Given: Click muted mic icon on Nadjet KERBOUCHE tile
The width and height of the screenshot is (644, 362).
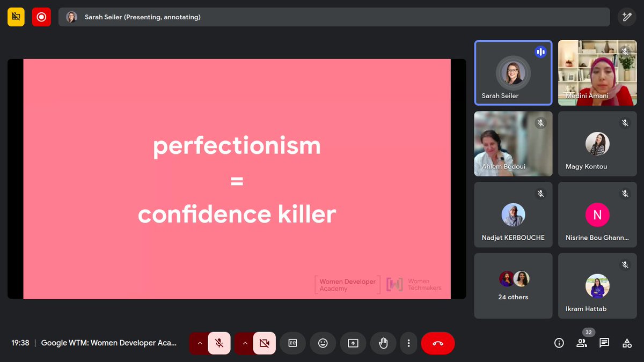Looking at the screenshot, I should click(x=540, y=194).
